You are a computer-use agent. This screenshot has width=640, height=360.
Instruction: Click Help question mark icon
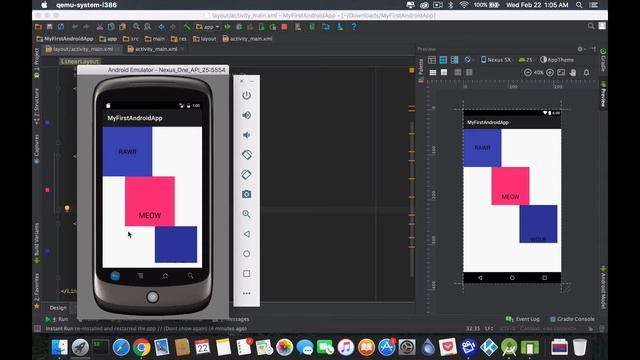354,27
